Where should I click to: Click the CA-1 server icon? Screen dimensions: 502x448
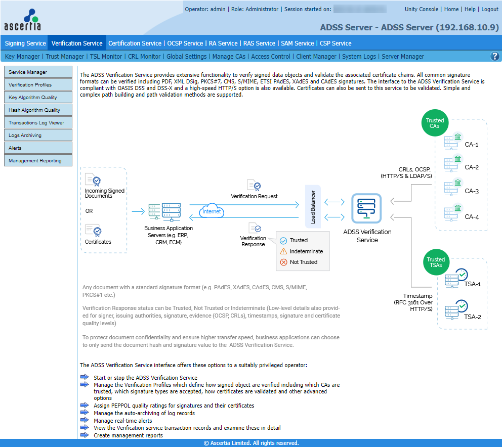click(x=453, y=142)
